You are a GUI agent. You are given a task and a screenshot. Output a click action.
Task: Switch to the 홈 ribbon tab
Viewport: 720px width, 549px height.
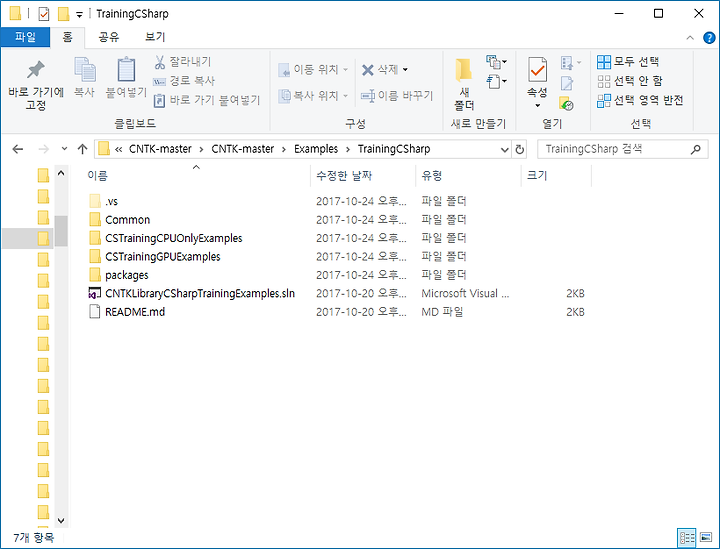point(68,37)
